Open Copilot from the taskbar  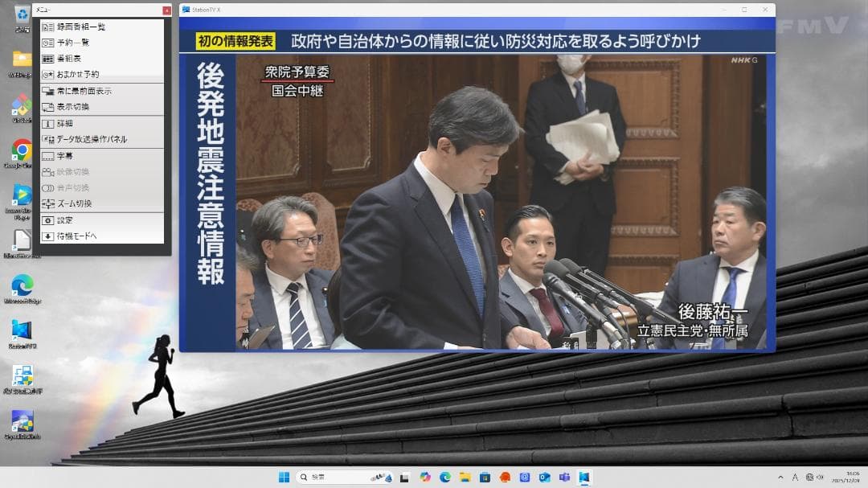tap(424, 476)
